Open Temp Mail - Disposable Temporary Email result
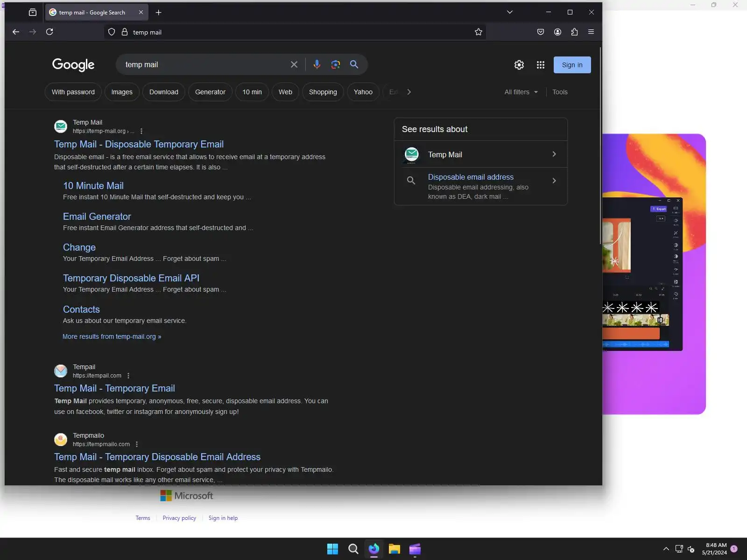Screen dimensions: 747x560 [x=139, y=144]
